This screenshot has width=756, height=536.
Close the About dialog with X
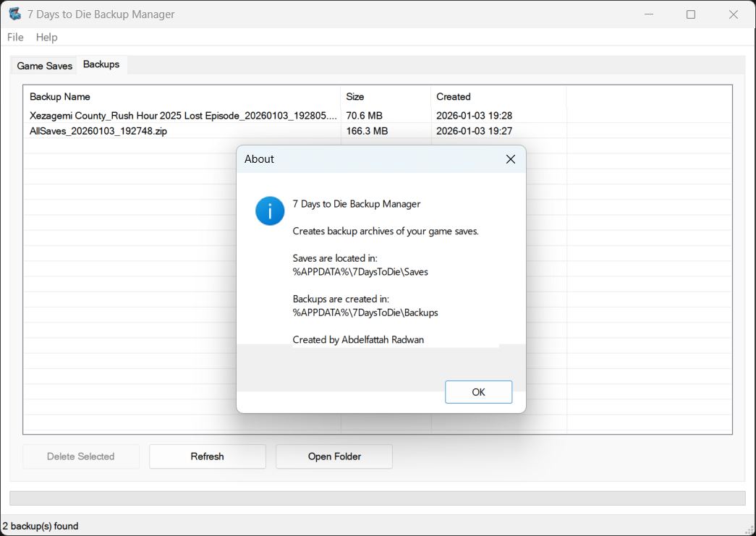511,159
